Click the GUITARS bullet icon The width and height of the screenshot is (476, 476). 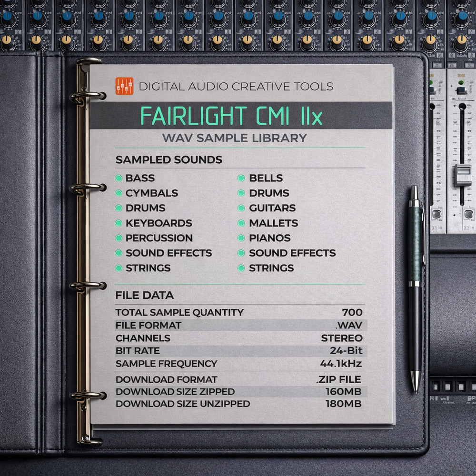click(x=241, y=208)
